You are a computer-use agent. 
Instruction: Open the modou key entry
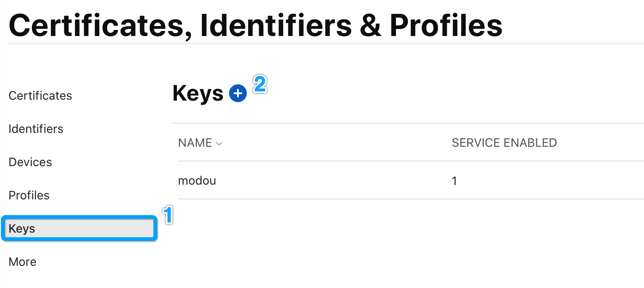point(197,180)
